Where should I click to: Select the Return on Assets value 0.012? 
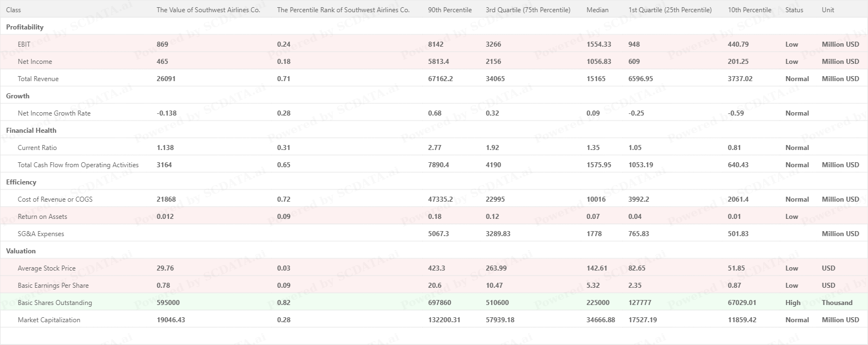pos(165,217)
